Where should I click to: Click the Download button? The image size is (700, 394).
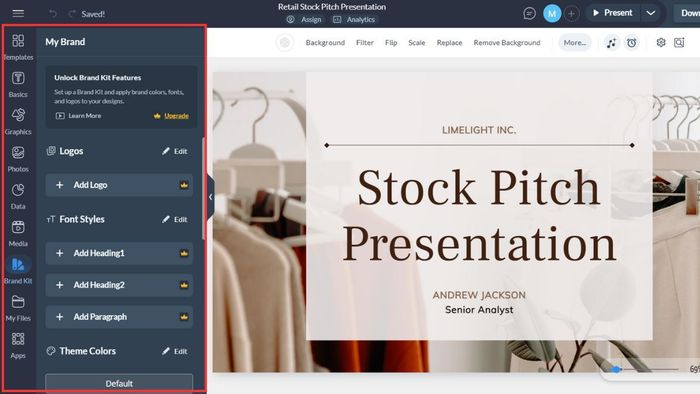(688, 13)
